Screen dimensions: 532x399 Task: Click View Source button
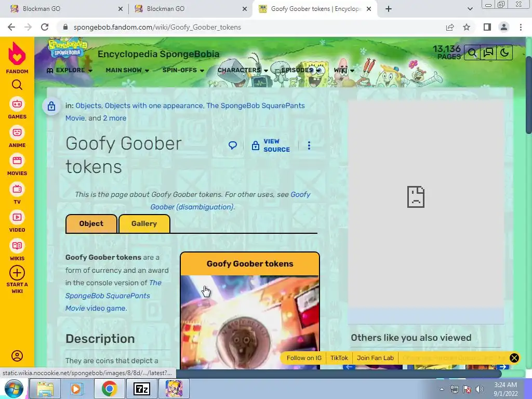[x=271, y=145]
